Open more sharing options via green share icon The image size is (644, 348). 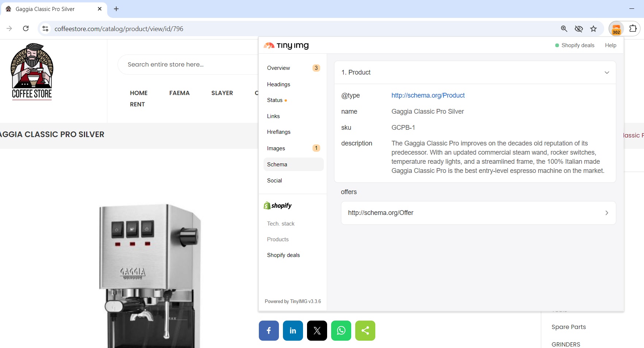pyautogui.click(x=365, y=330)
